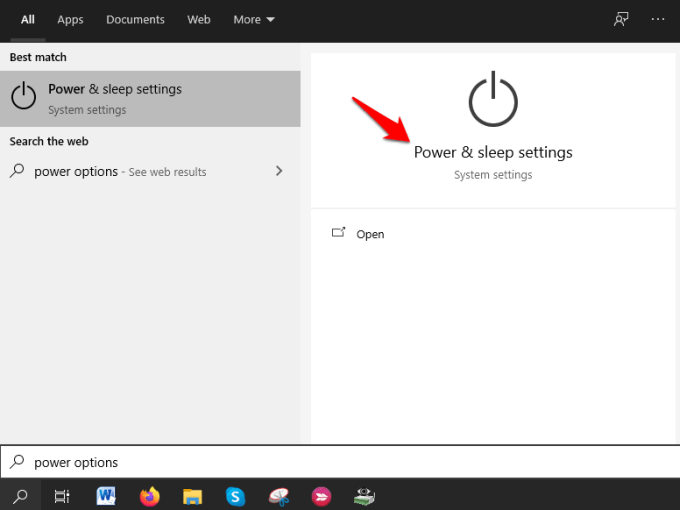Click magnifier icon in search box
This screenshot has width=680, height=510.
coord(17,461)
